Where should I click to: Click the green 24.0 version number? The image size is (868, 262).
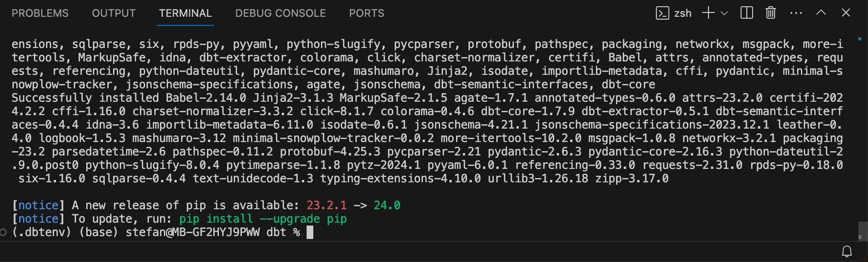tap(387, 205)
